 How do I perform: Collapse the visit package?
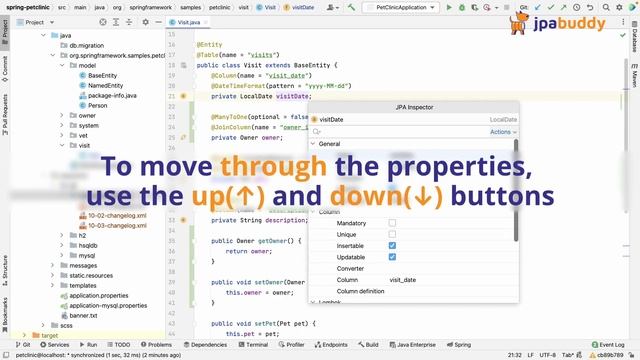(62, 145)
